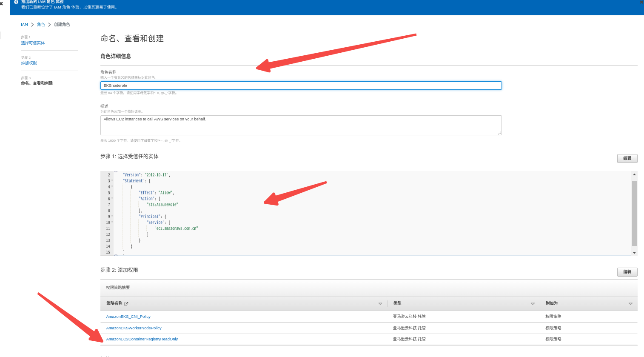644x357 pixels.
Task: Click 编辑 button for step 1 trusted entity
Action: coord(627,158)
